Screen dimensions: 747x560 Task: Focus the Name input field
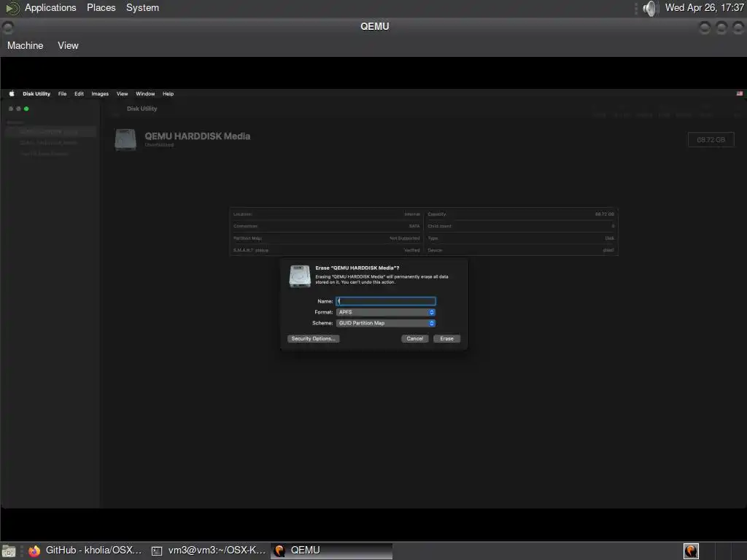386,301
